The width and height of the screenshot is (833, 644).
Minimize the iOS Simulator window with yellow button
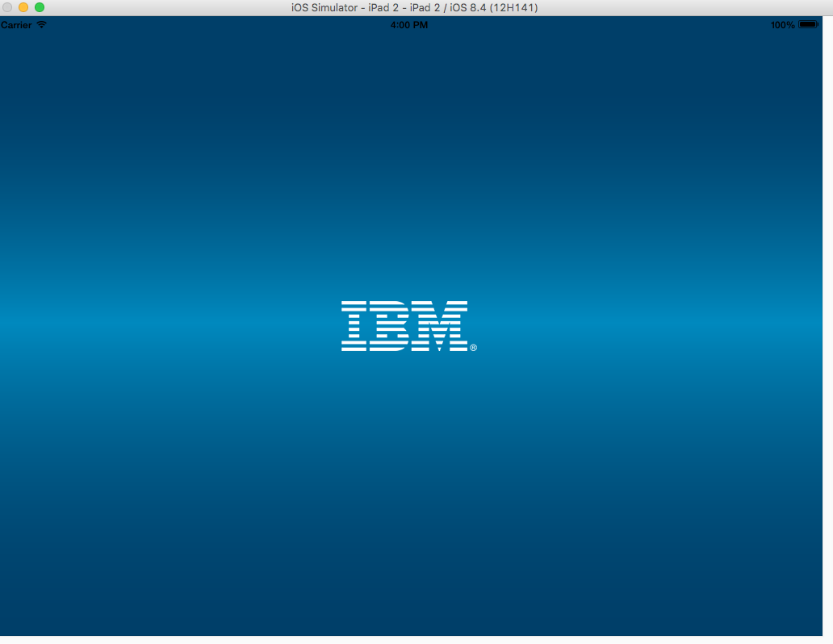[23, 7]
